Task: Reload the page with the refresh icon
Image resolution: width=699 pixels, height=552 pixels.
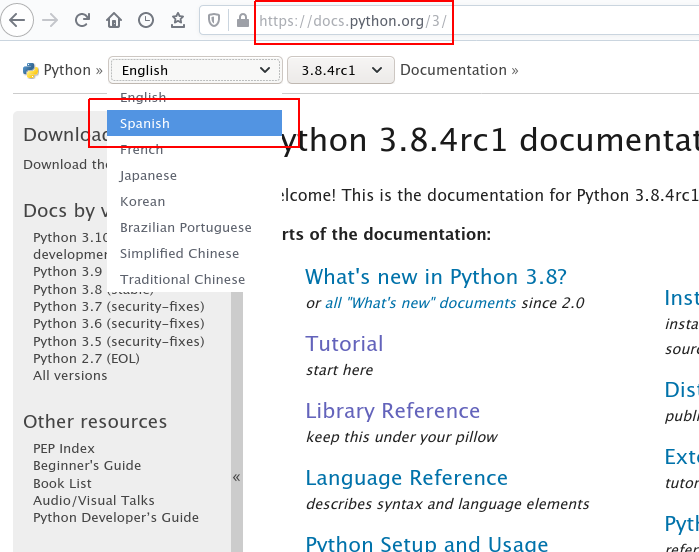Action: 82,20
